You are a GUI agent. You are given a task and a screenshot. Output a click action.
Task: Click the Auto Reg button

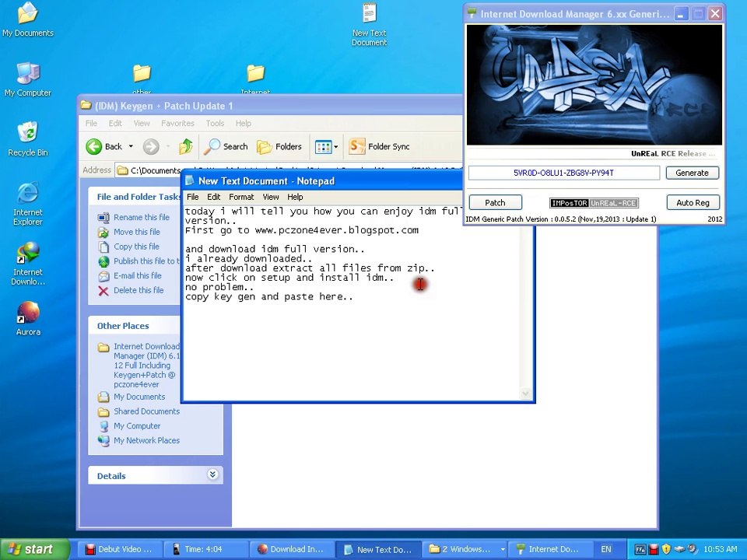692,203
